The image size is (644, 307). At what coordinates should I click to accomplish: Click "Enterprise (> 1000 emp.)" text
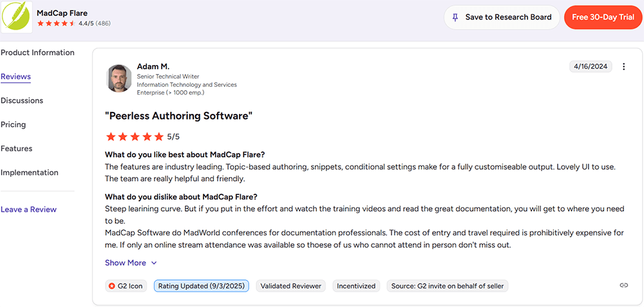(x=171, y=92)
